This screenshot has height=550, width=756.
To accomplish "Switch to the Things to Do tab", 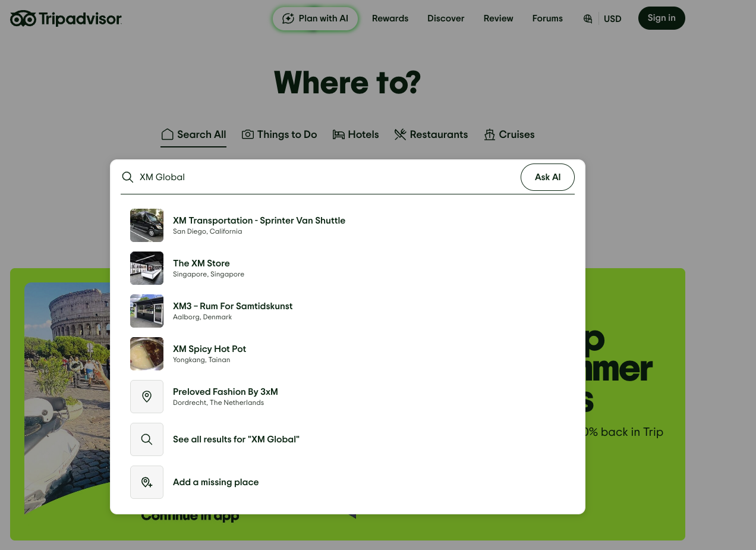I will click(x=279, y=135).
